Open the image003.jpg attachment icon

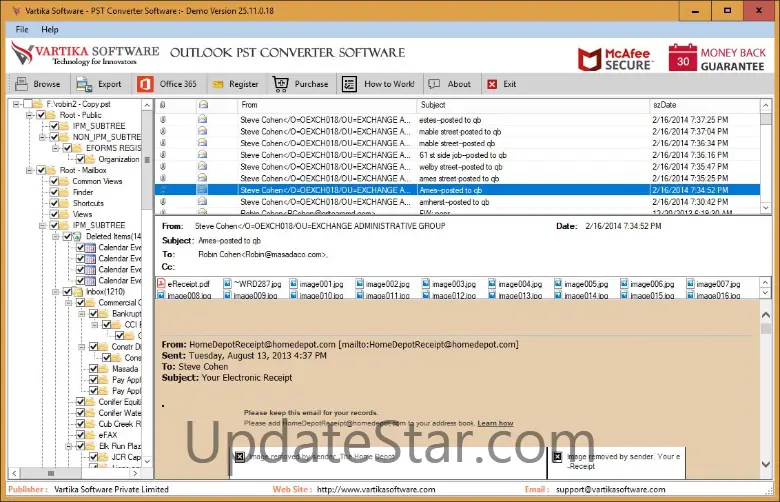point(426,284)
